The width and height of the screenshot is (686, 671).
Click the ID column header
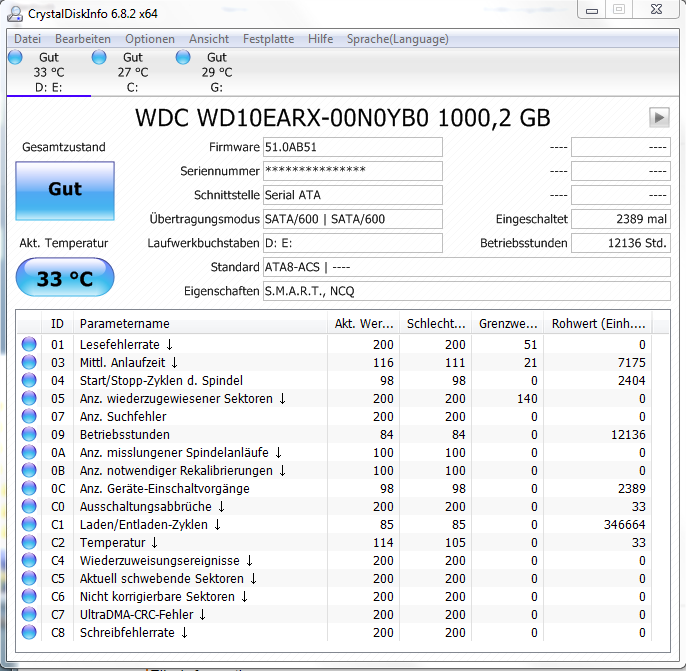click(57, 324)
